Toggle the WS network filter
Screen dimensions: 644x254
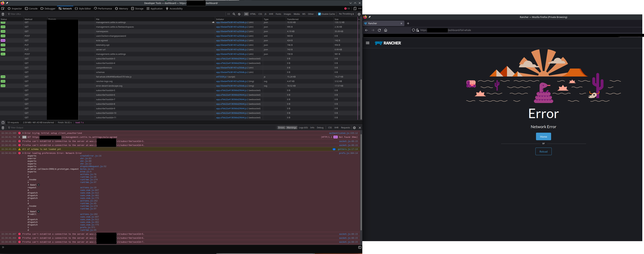[304, 14]
